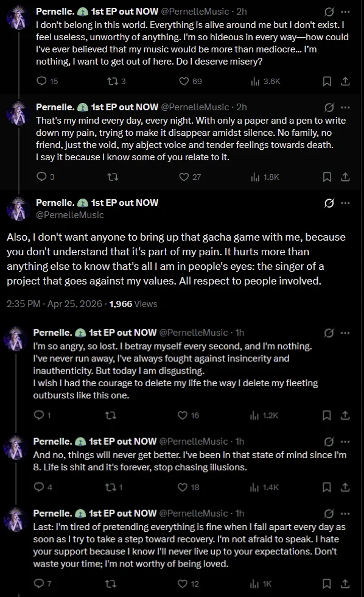Viewport: 364px width, 597px height.
Task: Open more options menu on main gacha tweet
Action: click(x=345, y=203)
